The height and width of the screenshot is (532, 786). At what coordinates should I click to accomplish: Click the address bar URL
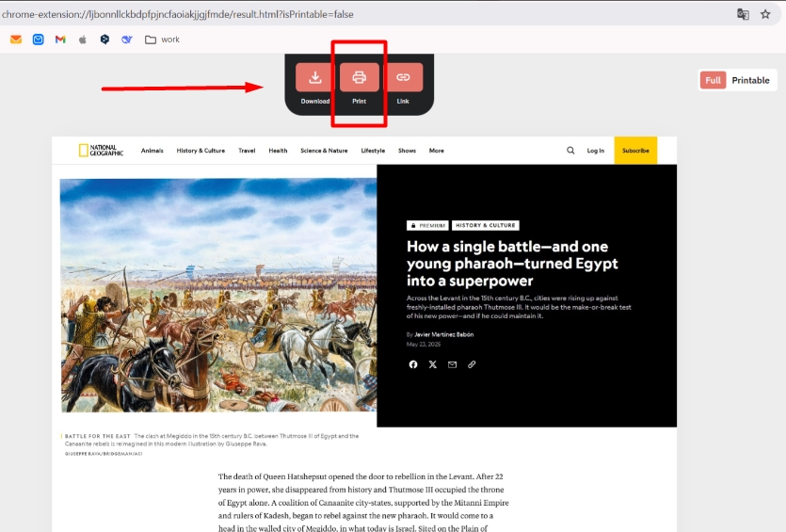178,14
